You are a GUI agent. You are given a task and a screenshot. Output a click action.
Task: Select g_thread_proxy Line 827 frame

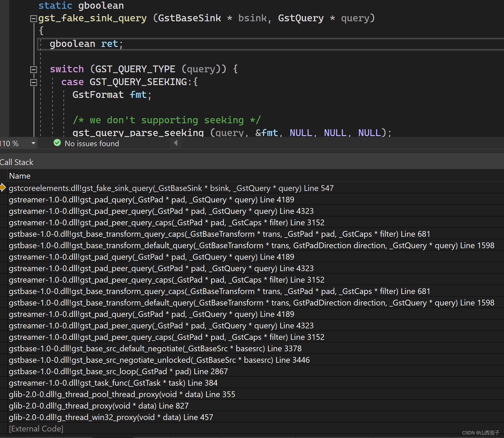point(98,406)
